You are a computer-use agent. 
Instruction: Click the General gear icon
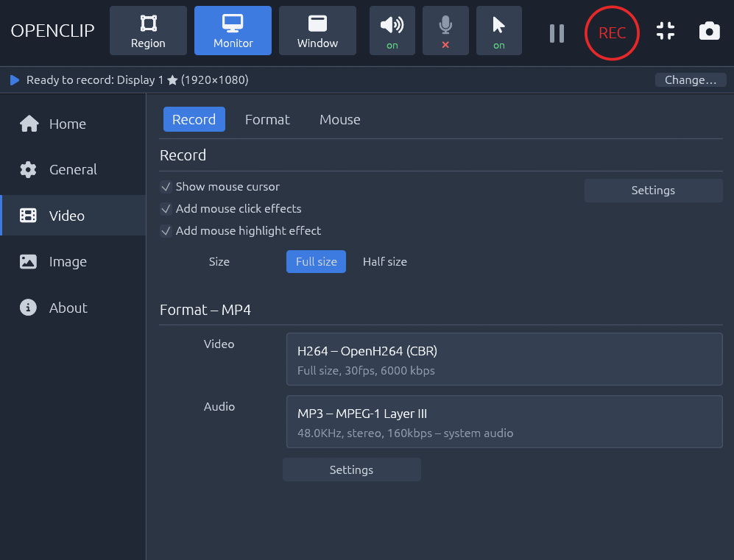28,169
